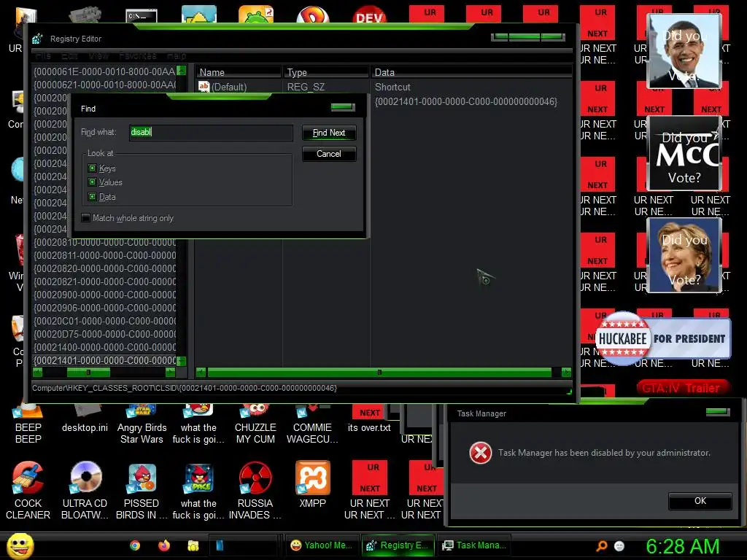Open the Edit menu in Registry Editor
Image resolution: width=747 pixels, height=560 pixels.
(69, 55)
